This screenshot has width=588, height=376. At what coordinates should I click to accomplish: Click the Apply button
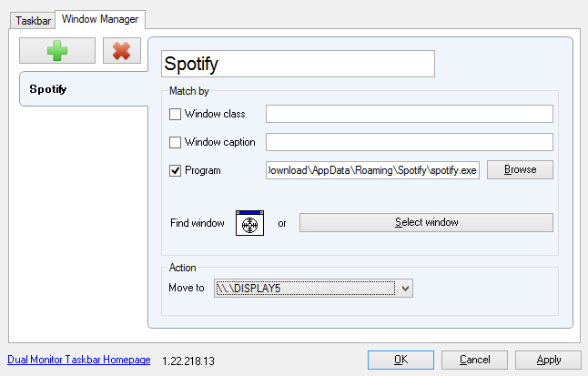[x=548, y=360]
